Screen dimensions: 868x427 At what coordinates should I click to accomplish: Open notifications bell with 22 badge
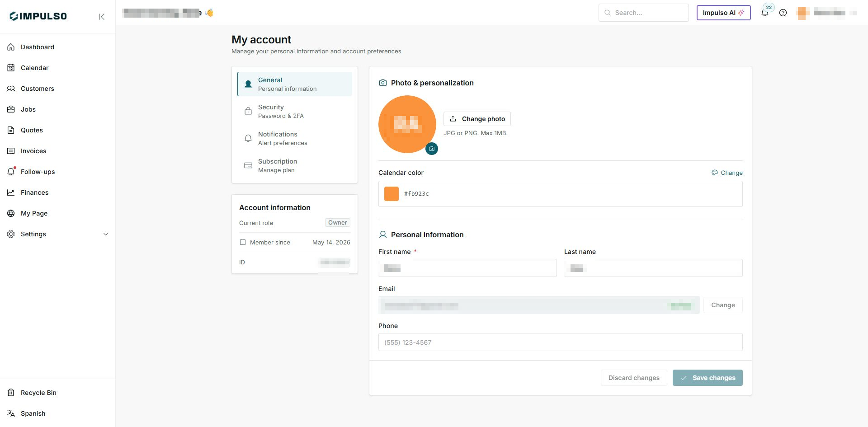point(765,13)
